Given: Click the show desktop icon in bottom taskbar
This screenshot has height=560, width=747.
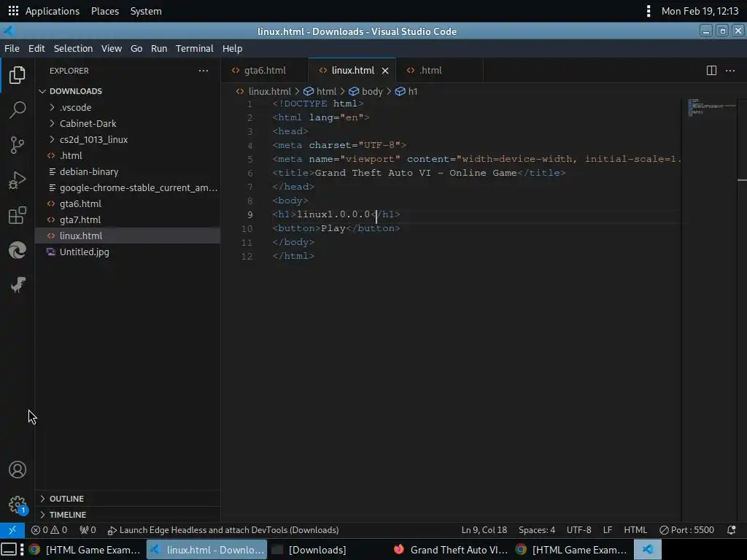Looking at the screenshot, I should [9, 550].
